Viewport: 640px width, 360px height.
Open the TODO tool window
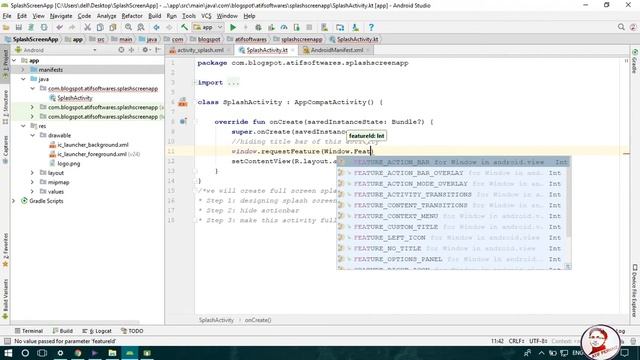point(132,331)
